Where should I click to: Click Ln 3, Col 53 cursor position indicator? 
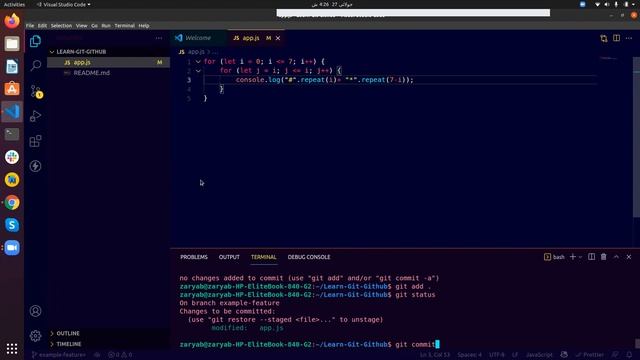435,355
